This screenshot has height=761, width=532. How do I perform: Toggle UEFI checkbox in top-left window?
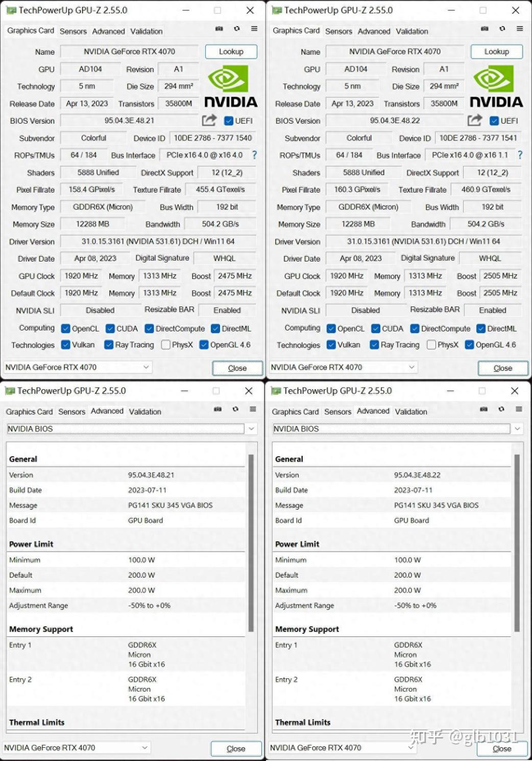click(229, 121)
